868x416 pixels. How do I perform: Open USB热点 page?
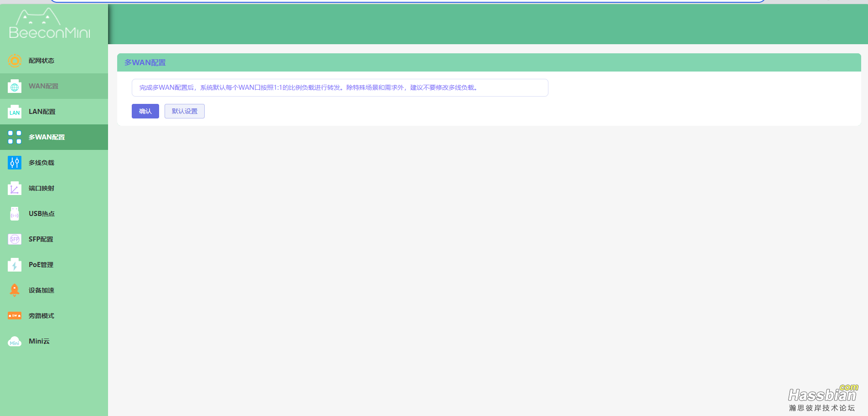54,214
